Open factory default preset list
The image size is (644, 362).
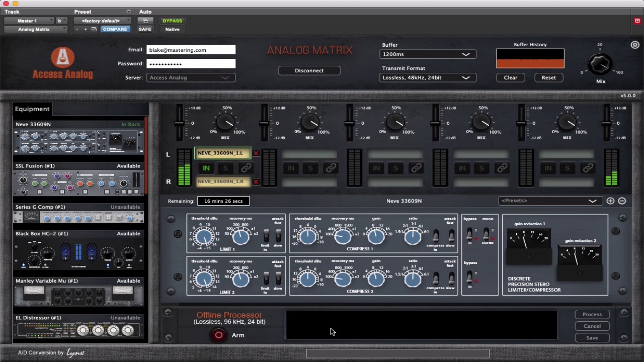tap(103, 21)
